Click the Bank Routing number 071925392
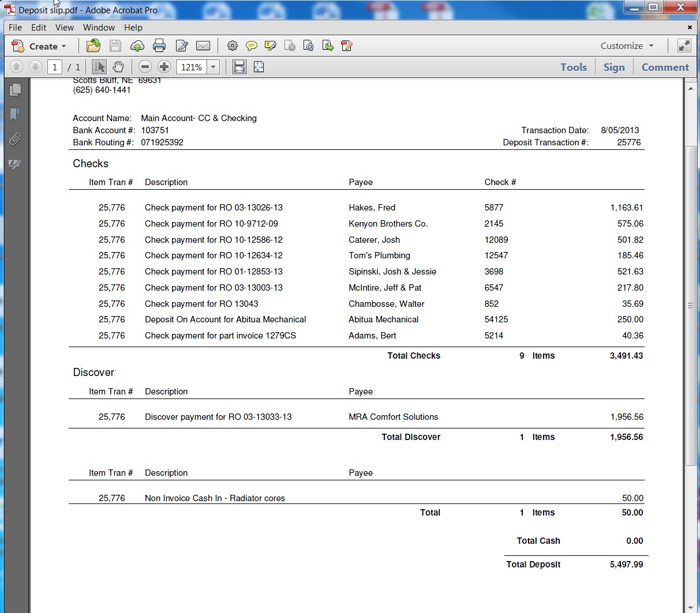This screenshot has width=700, height=613. pyautogui.click(x=162, y=142)
